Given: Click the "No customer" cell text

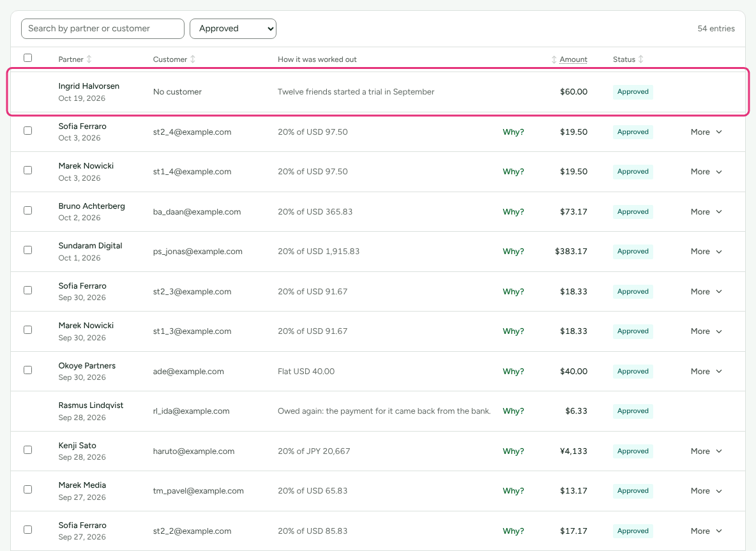Looking at the screenshot, I should (178, 91).
